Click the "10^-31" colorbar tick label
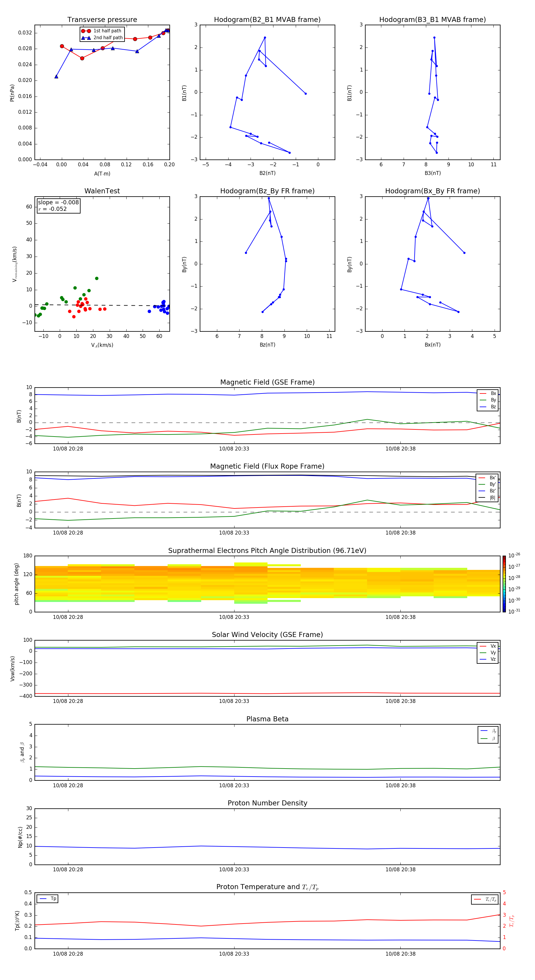 click(514, 611)
